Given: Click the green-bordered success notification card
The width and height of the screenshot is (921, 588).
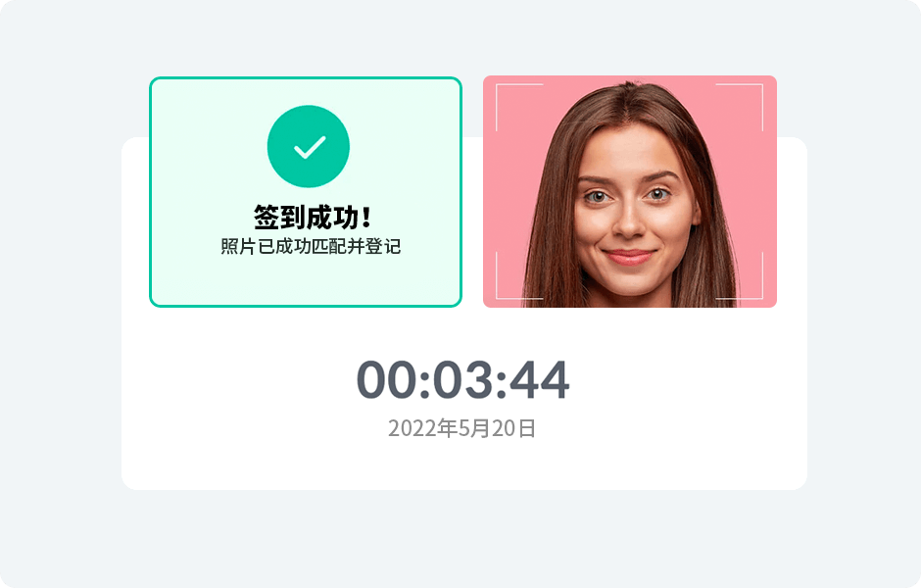Looking at the screenshot, I should point(306,191).
